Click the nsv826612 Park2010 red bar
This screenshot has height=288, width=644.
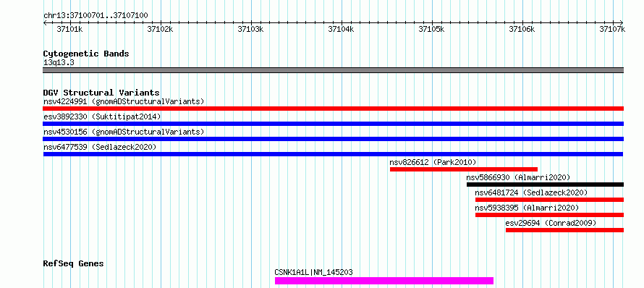(x=464, y=169)
